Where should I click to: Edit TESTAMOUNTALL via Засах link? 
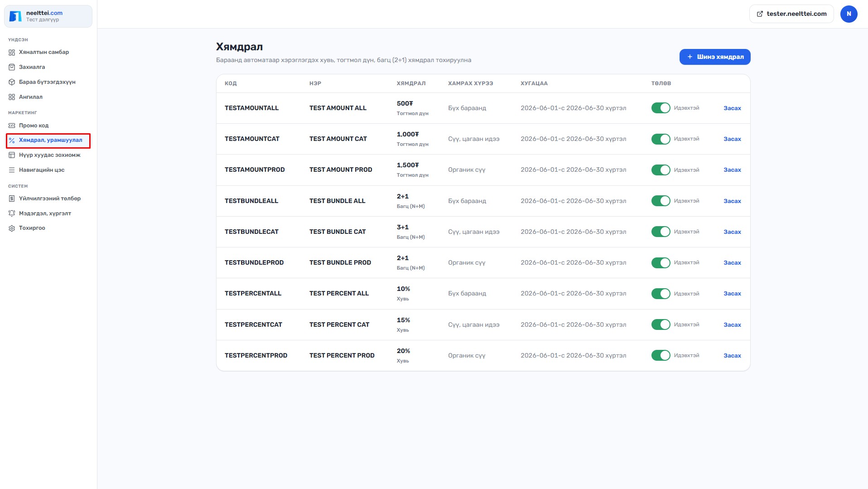[x=732, y=108]
